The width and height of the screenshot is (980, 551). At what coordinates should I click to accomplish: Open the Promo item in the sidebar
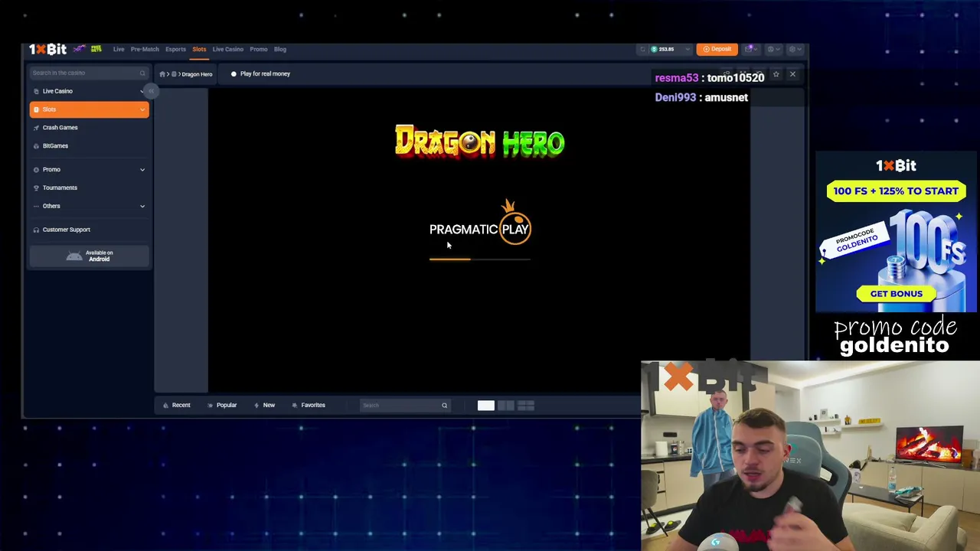[x=51, y=169]
